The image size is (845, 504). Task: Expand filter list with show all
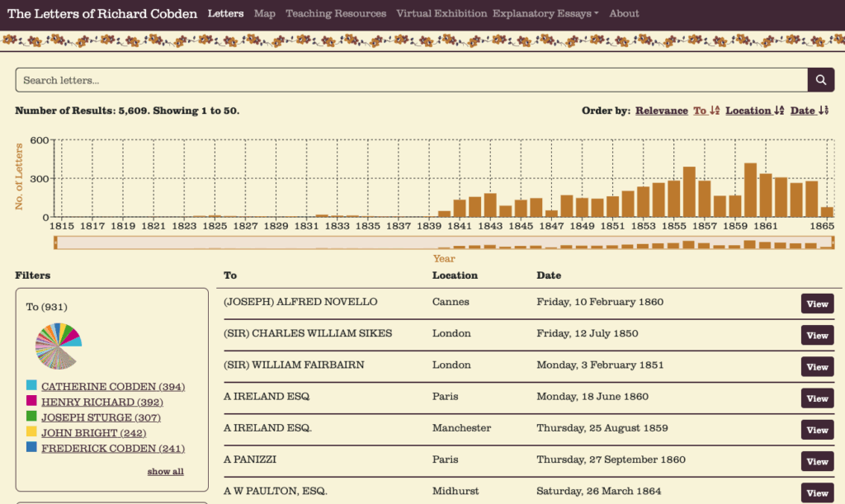click(165, 472)
